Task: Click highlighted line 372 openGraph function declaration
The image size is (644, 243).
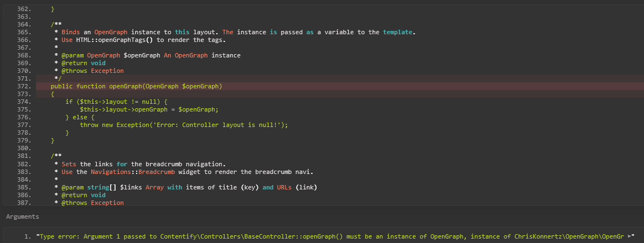Action: [136, 87]
